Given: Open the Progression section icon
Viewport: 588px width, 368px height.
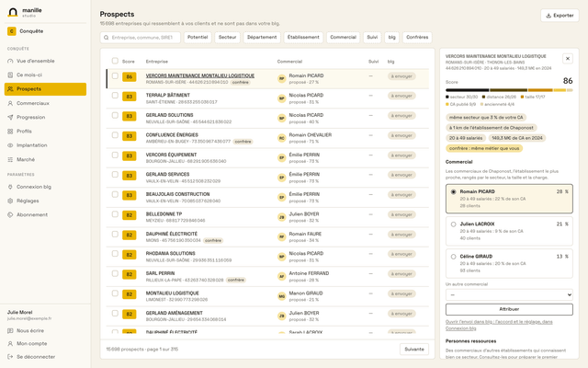Looking at the screenshot, I should click(x=10, y=117).
